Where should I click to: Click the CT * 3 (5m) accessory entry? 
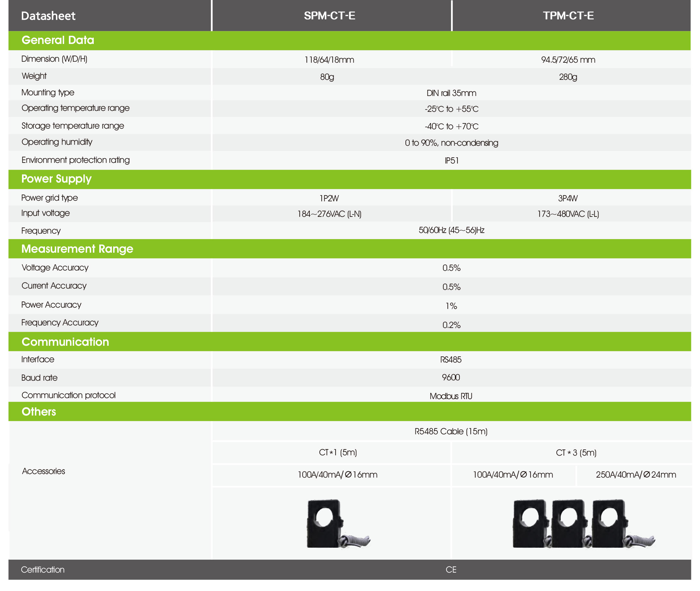pos(576,453)
